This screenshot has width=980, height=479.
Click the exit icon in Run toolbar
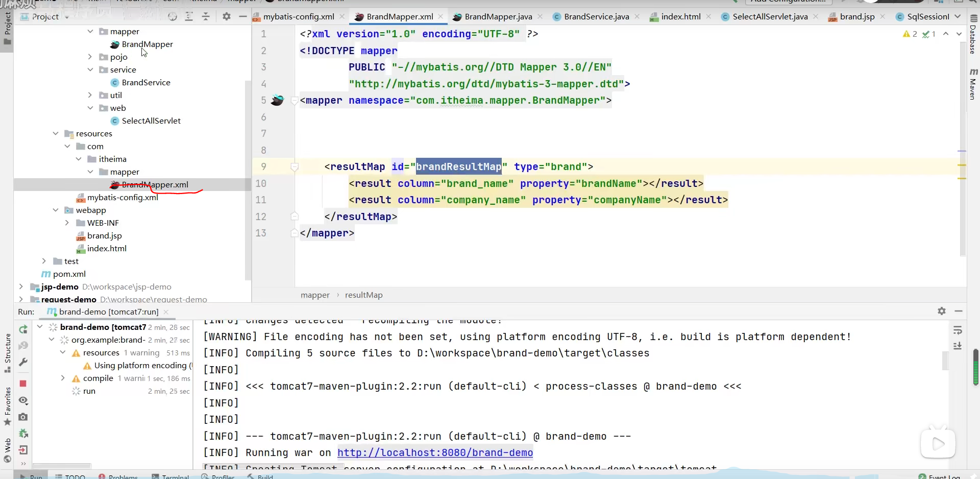coord(23,450)
